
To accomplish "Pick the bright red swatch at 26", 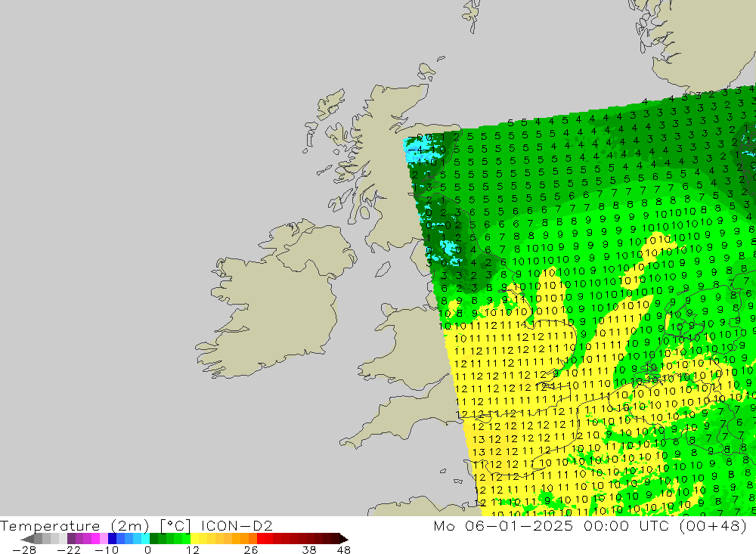I will [261, 539].
